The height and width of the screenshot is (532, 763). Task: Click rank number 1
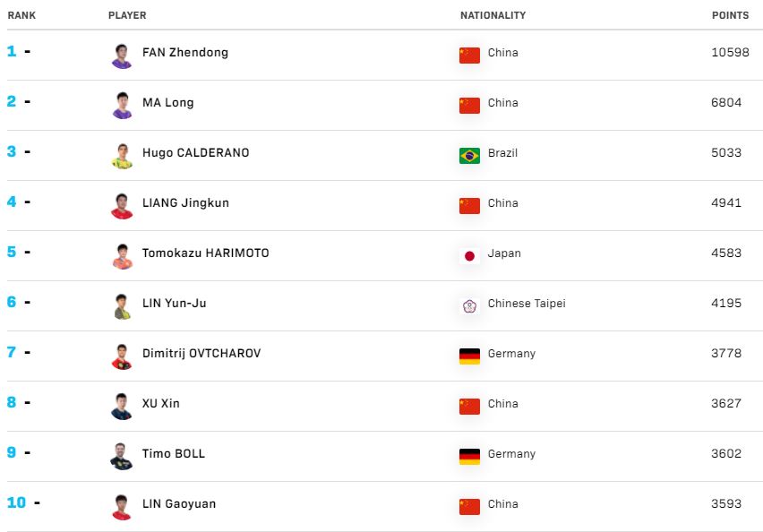point(12,52)
